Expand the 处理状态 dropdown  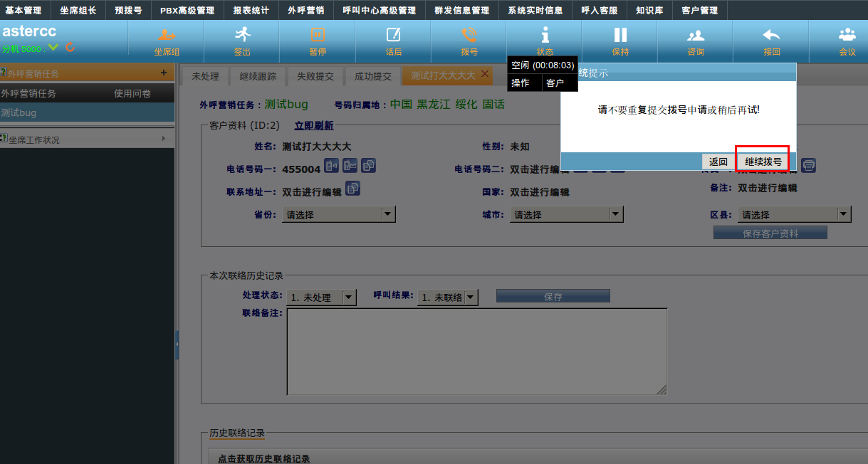349,297
